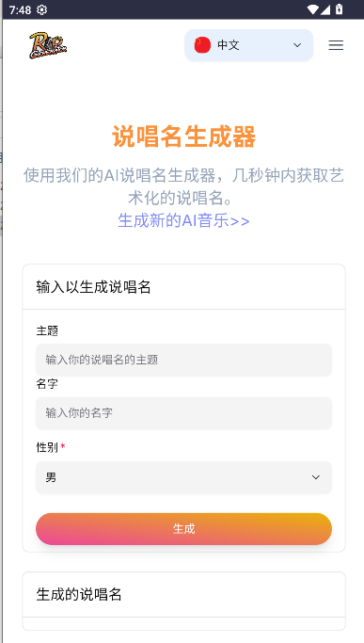Viewport: 364px width, 643px height.
Task: Click the China flag icon
Action: pyautogui.click(x=202, y=45)
